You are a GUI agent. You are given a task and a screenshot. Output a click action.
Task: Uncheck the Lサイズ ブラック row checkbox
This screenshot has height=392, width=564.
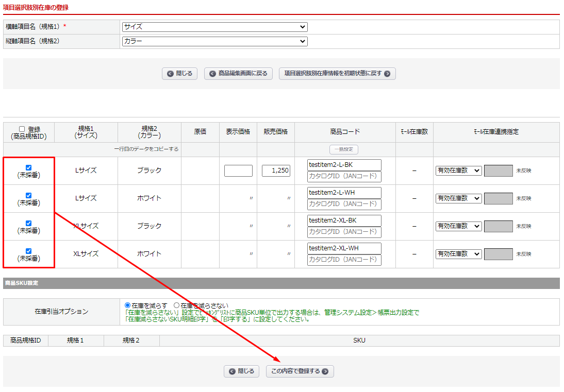point(28,167)
